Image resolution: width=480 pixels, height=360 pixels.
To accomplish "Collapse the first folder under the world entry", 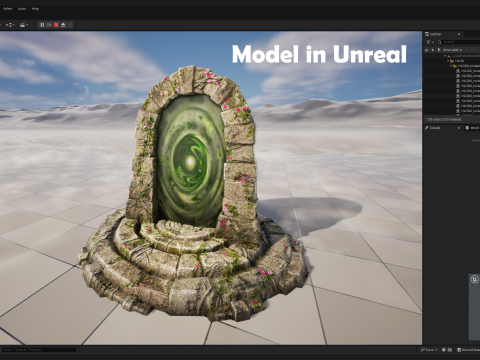I will [x=448, y=61].
